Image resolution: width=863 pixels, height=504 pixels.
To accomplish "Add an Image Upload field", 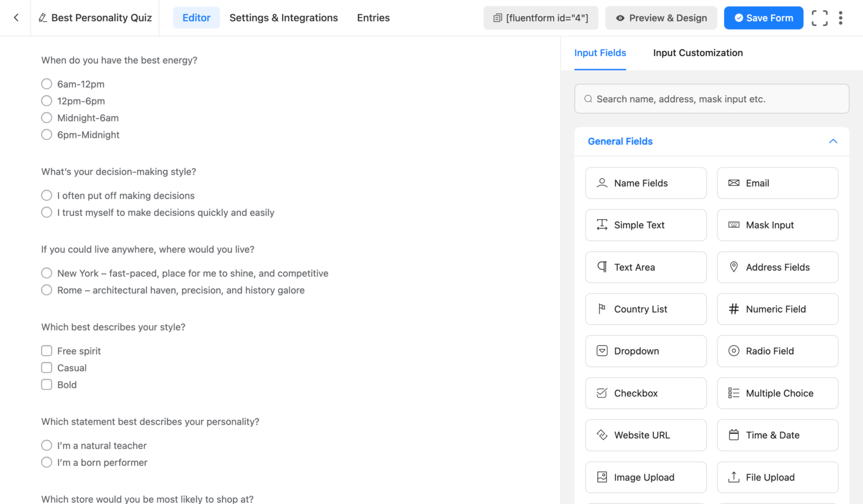I will pos(646,477).
